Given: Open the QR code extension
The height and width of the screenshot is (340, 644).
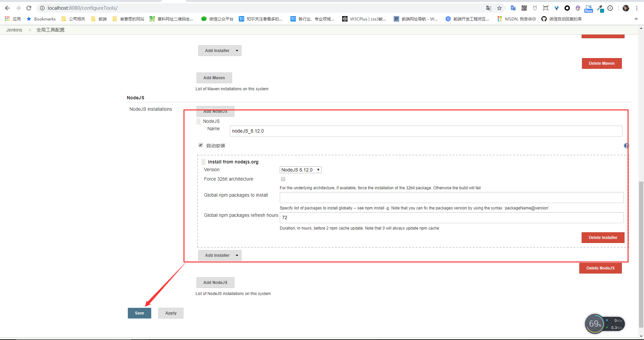Looking at the screenshot, I should point(524,8).
